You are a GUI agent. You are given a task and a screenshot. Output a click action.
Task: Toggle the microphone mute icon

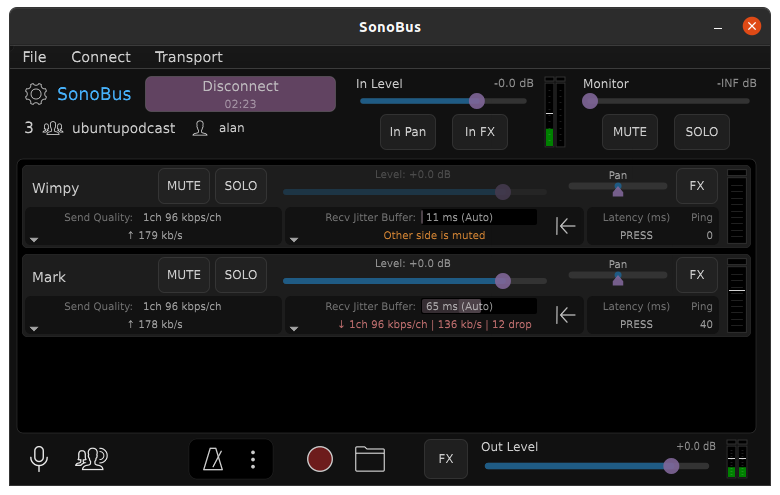(x=39, y=458)
